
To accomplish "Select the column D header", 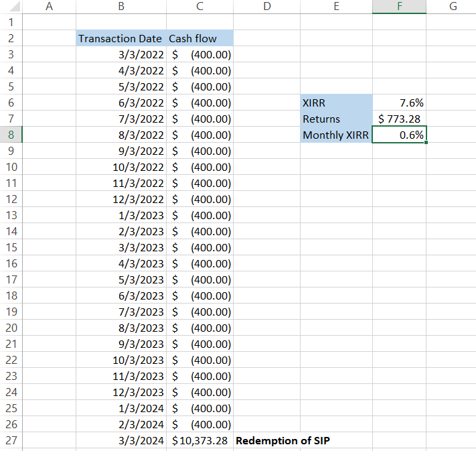I will (x=267, y=7).
